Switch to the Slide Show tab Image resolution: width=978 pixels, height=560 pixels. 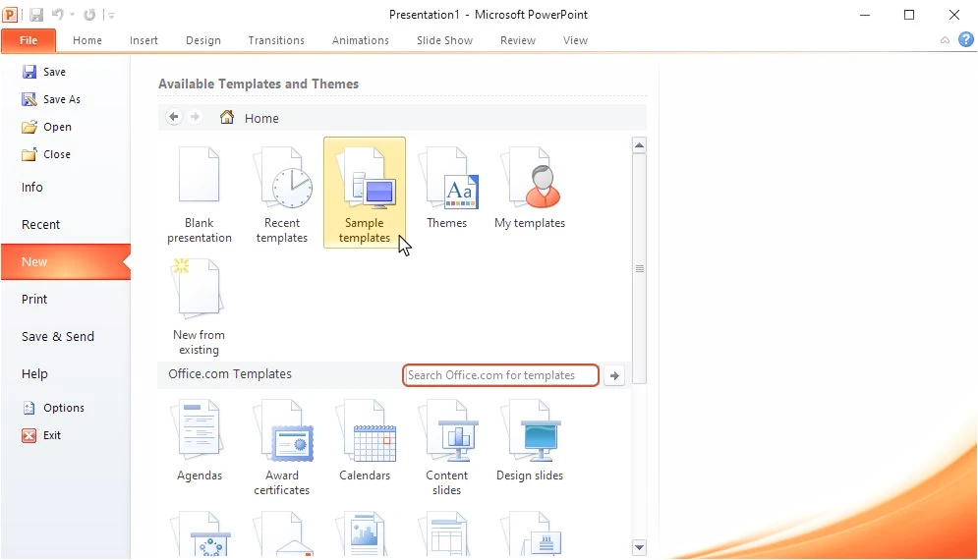point(444,40)
